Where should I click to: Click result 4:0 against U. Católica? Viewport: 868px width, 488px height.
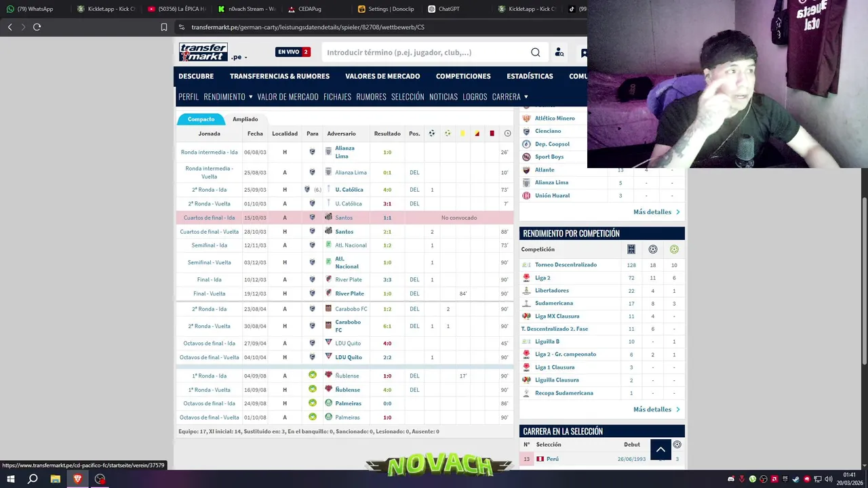pyautogui.click(x=387, y=190)
